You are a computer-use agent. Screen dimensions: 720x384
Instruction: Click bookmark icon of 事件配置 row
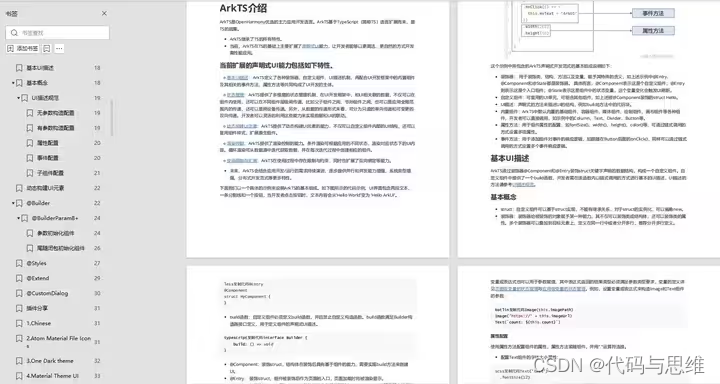(30, 158)
